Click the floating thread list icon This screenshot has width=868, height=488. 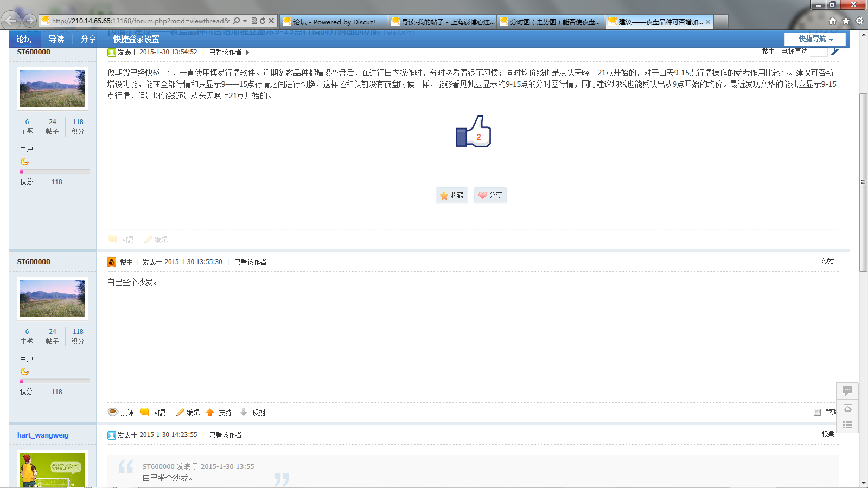coord(847,425)
